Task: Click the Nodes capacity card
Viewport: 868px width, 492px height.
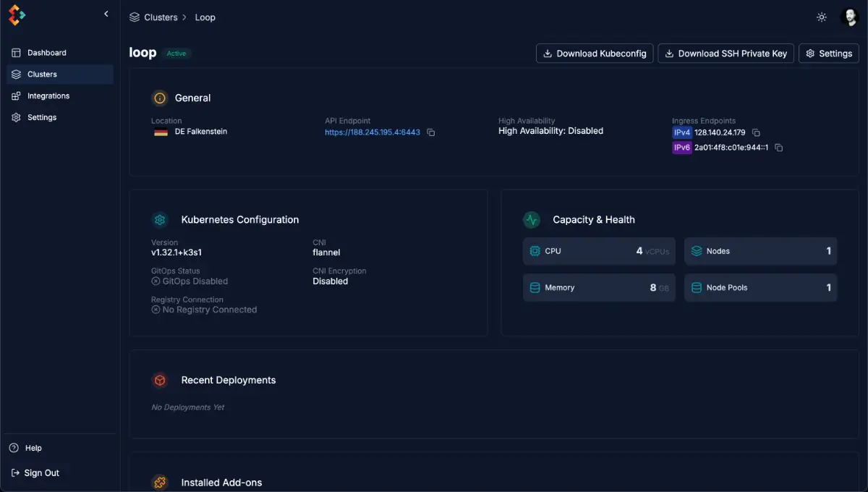Action: point(760,251)
